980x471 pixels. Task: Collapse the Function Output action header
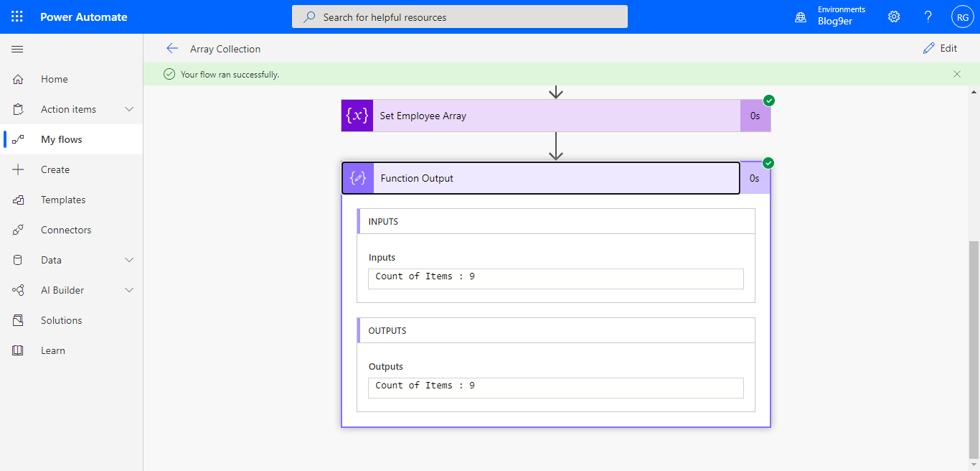(540, 178)
